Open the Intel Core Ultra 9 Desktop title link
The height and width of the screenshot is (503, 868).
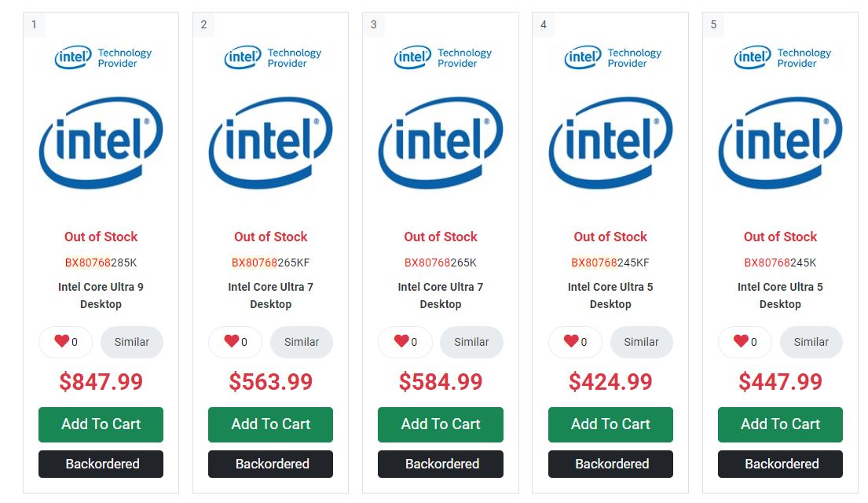pyautogui.click(x=101, y=296)
